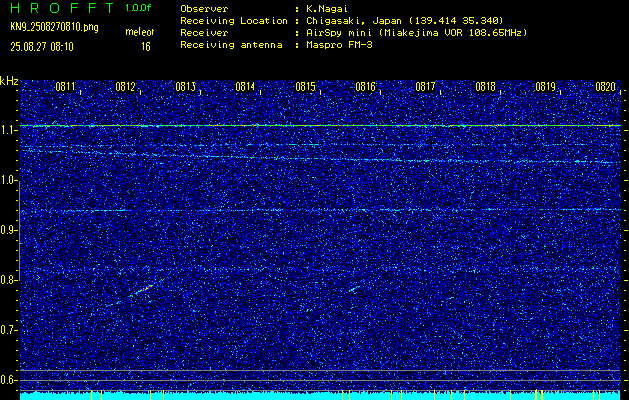Click the 0.9 kHz axis label
The height and width of the screenshot is (400, 629).
tap(8, 230)
